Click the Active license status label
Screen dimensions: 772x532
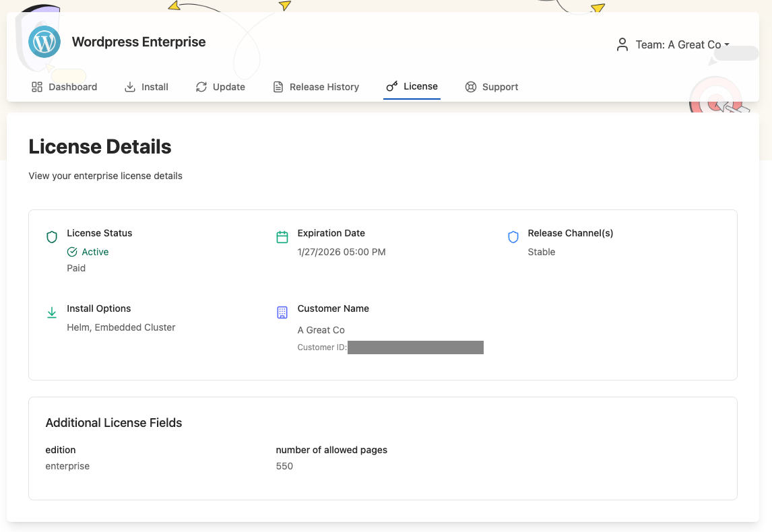point(94,252)
